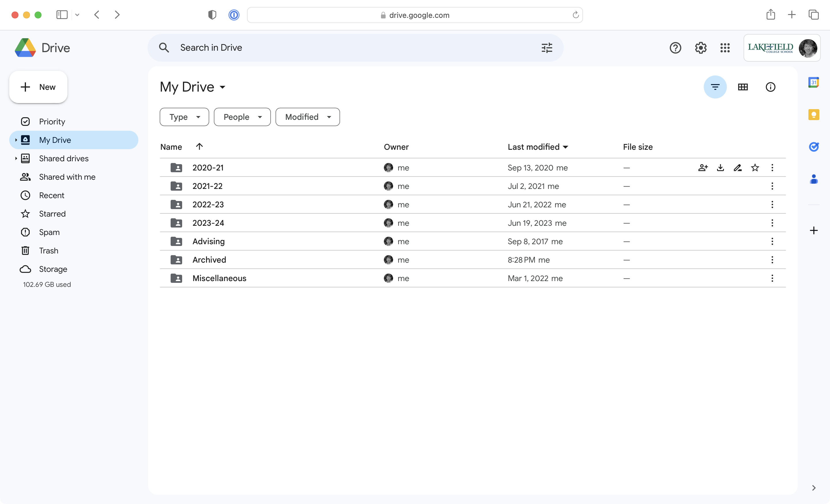Select the Shared with me sidebar item
Viewport: 830px width, 504px height.
coord(67,177)
